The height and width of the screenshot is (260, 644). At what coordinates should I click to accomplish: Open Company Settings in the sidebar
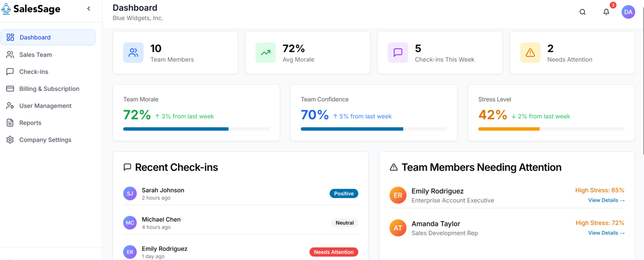pyautogui.click(x=48, y=140)
